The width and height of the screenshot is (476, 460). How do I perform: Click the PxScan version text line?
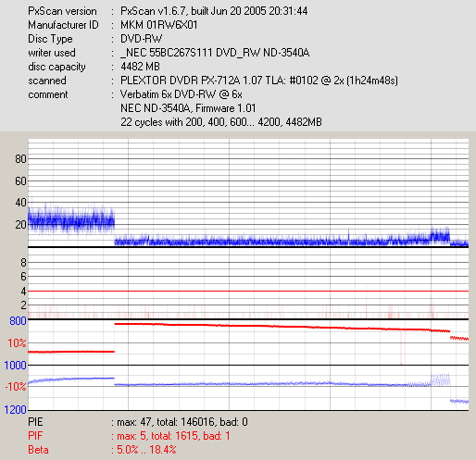[168, 11]
